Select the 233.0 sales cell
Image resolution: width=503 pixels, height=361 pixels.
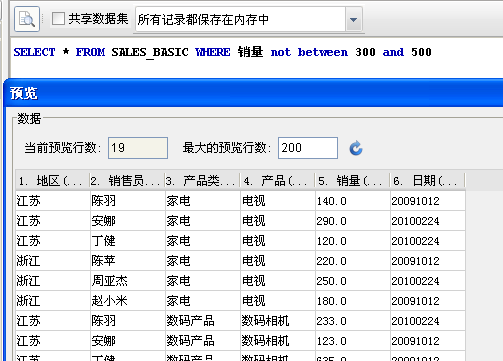click(353, 321)
